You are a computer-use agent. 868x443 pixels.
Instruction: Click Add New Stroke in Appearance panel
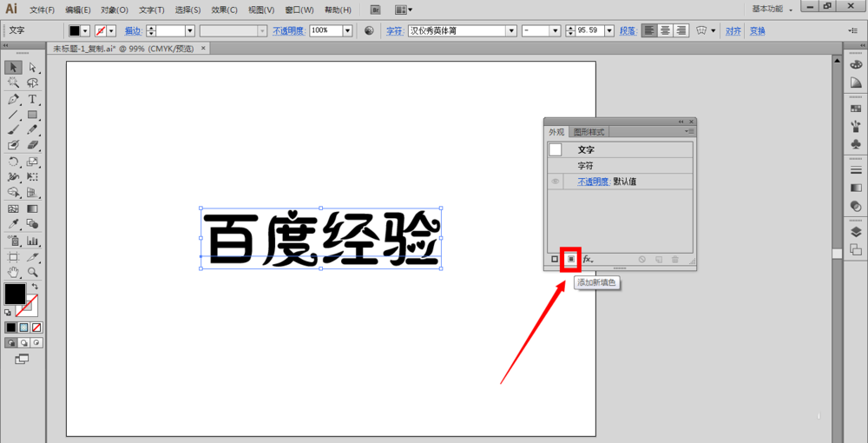pyautogui.click(x=555, y=259)
